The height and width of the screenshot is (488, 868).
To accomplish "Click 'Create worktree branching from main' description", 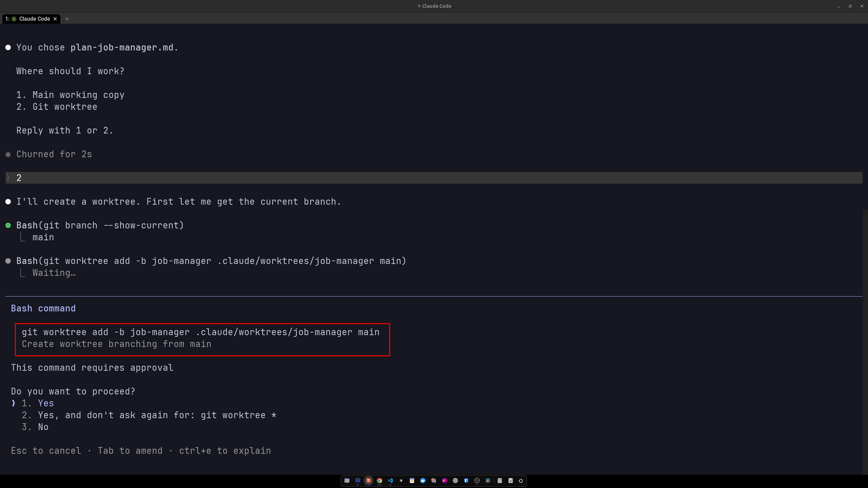I will 116,344.
